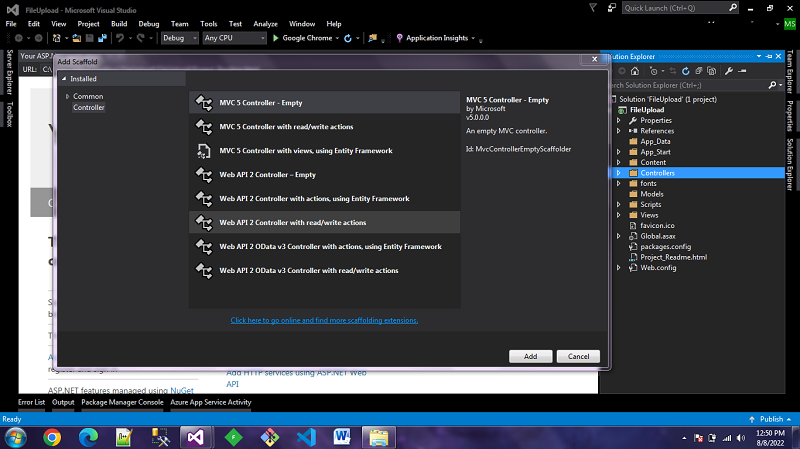The image size is (800, 449).
Task: Open the Test menu
Action: click(235, 24)
